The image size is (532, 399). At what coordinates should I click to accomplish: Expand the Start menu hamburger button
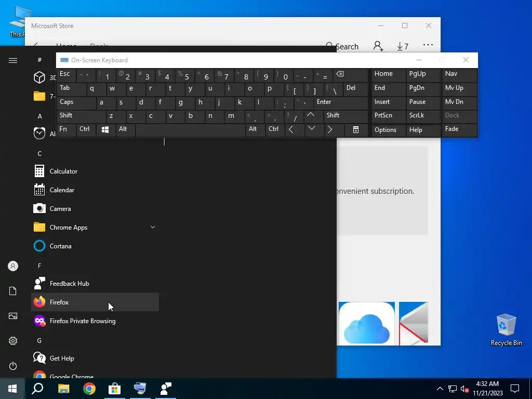[x=13, y=60]
